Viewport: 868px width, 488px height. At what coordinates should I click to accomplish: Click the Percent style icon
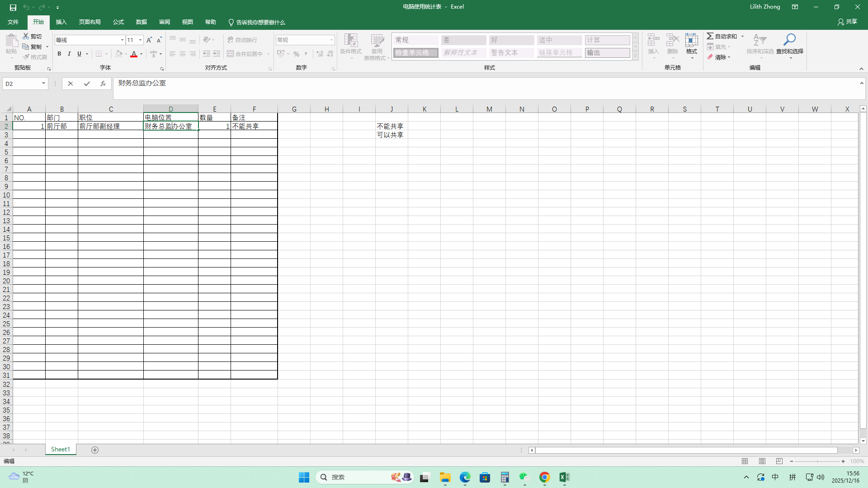(296, 54)
